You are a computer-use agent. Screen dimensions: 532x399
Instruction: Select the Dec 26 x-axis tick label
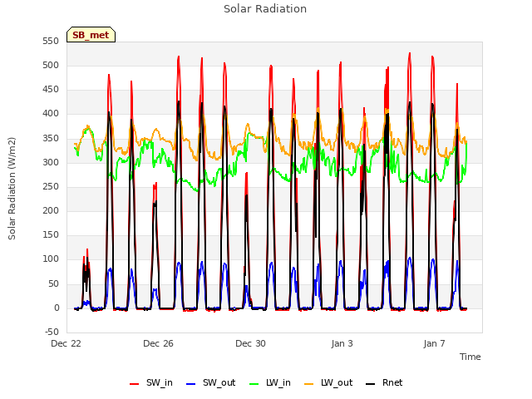click(x=159, y=343)
